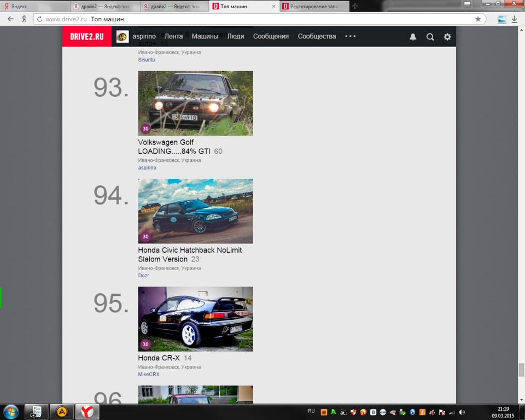Bookmark the page with the star
The width and height of the screenshot is (525, 420).
tap(478, 19)
